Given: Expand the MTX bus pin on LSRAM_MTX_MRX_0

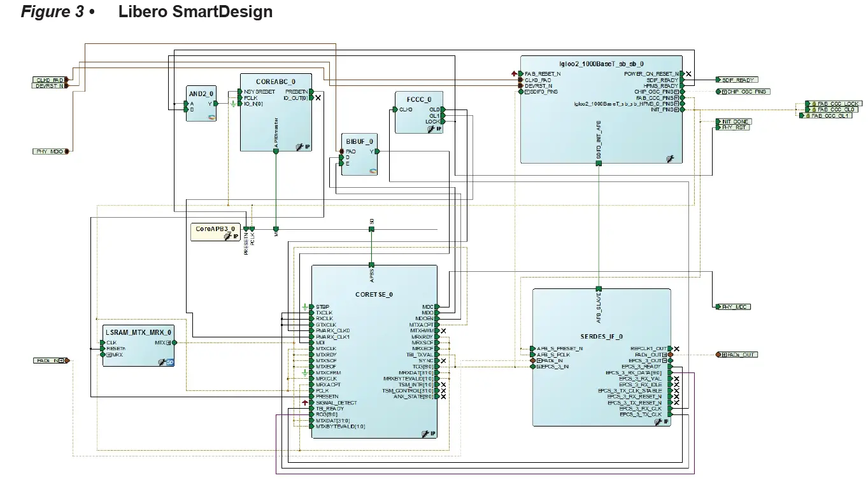Looking at the screenshot, I should 168,342.
